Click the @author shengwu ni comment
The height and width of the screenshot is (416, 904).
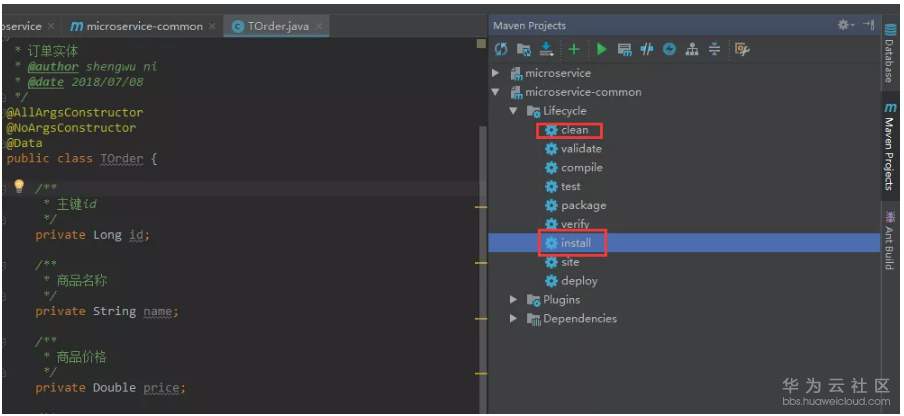[92, 67]
